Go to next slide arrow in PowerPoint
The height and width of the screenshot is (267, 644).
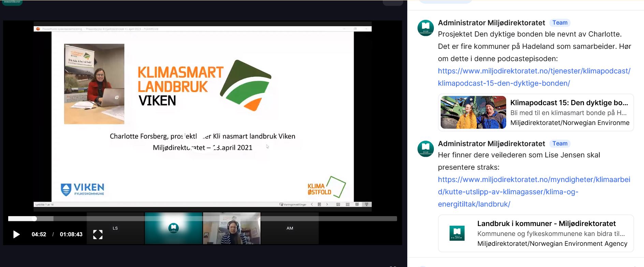point(327,205)
